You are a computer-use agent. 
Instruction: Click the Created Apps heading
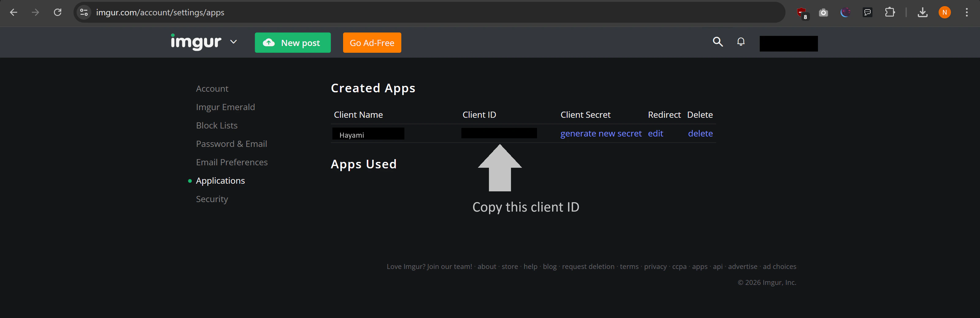(373, 88)
